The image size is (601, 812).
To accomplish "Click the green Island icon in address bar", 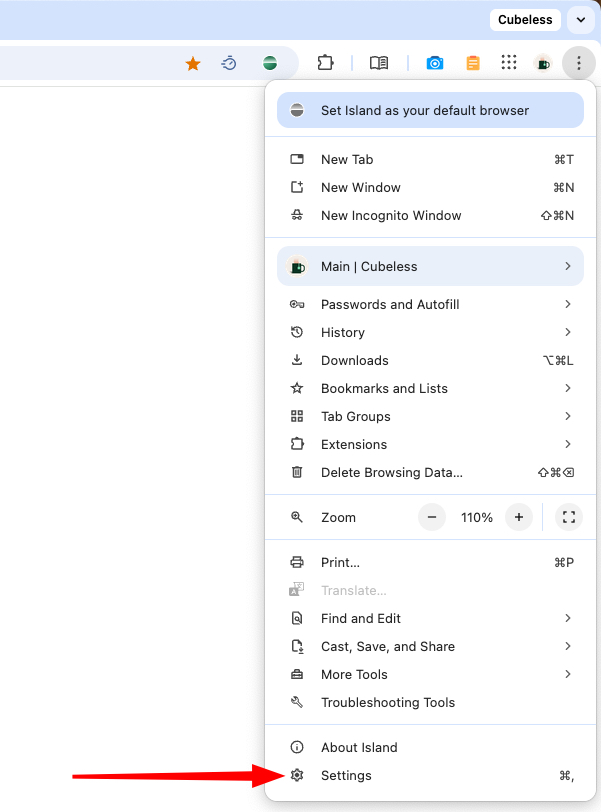I will 270,63.
